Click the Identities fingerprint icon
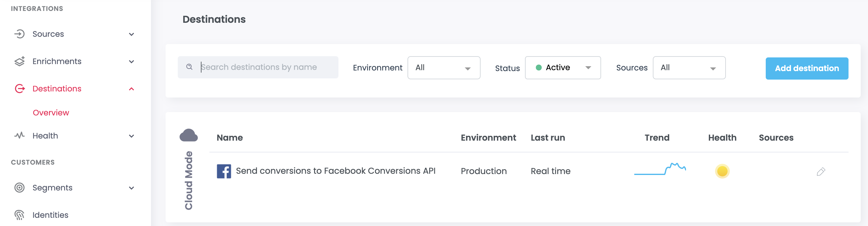This screenshot has width=868, height=226. pyautogui.click(x=19, y=215)
